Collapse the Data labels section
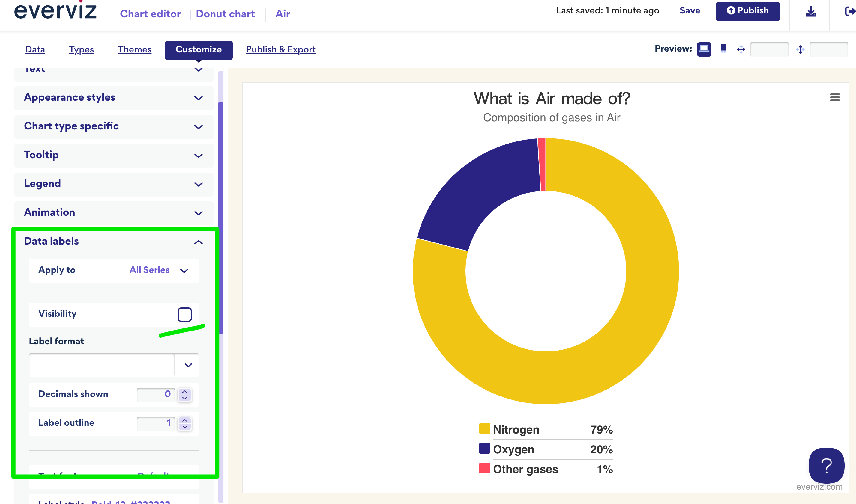The height and width of the screenshot is (504, 856). [199, 242]
